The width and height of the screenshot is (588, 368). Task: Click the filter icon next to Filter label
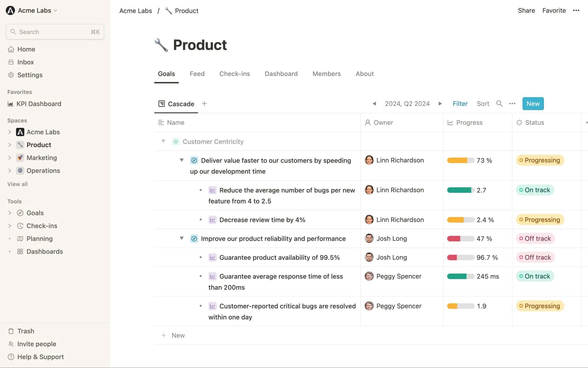(x=460, y=103)
